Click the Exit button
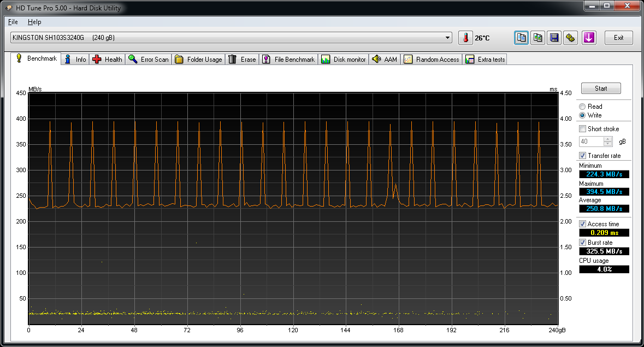This screenshot has width=644, height=347. (x=618, y=38)
